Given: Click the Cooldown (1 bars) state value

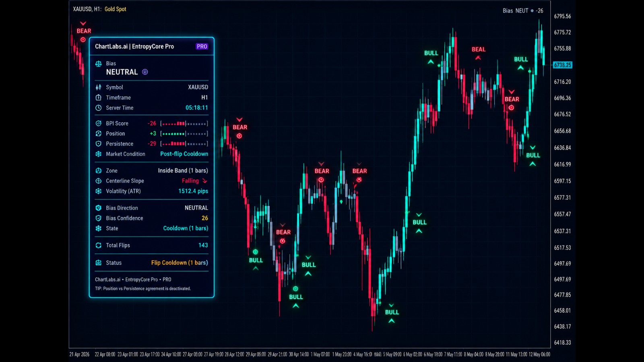Looking at the screenshot, I should tap(186, 228).
